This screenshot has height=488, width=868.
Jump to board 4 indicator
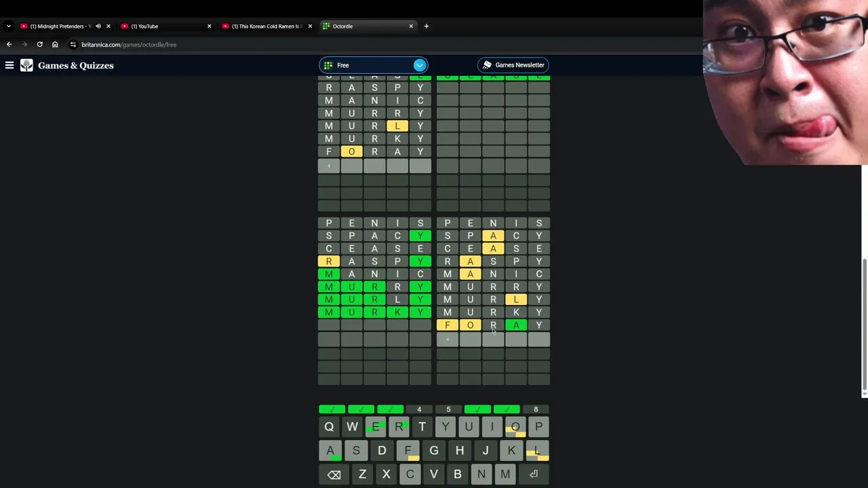pos(419,409)
